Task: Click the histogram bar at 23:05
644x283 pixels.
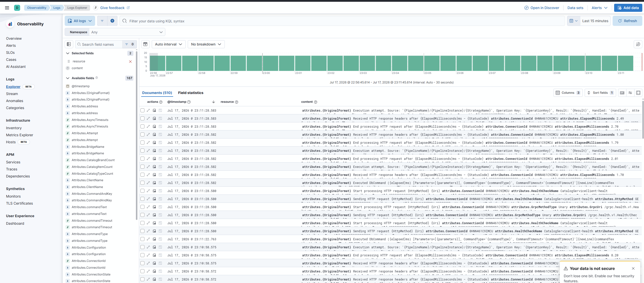Action: [x=432, y=63]
